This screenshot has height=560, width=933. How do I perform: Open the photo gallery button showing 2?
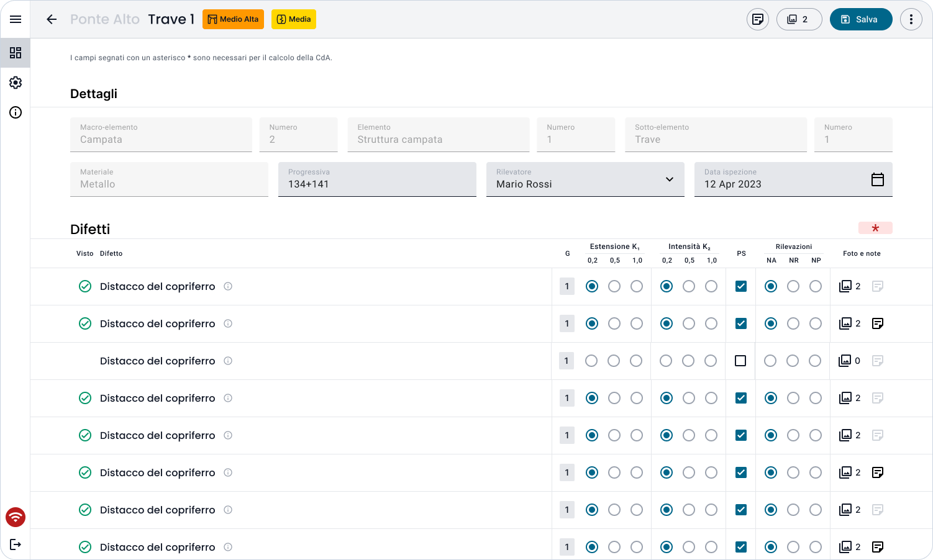[x=799, y=19]
